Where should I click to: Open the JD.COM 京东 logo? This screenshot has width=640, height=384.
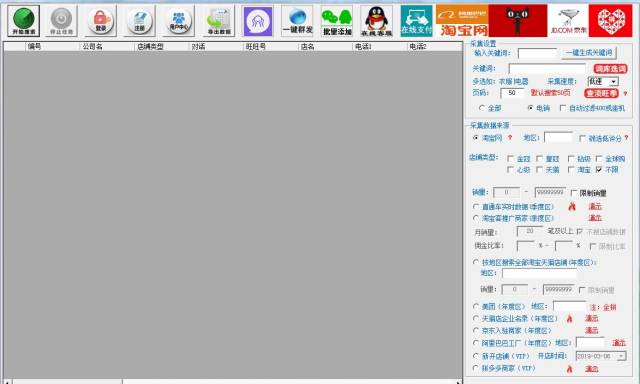[568, 20]
